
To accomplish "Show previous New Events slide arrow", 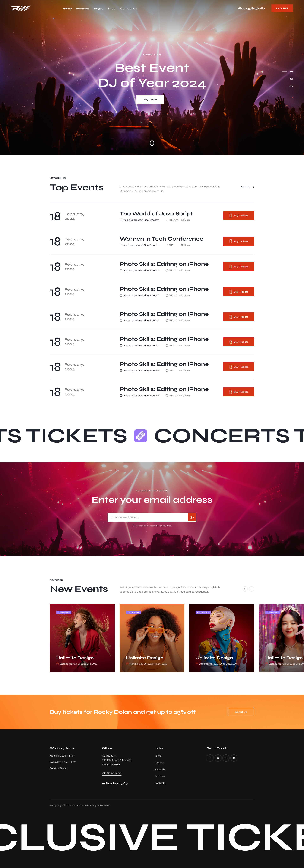I will click(x=245, y=589).
